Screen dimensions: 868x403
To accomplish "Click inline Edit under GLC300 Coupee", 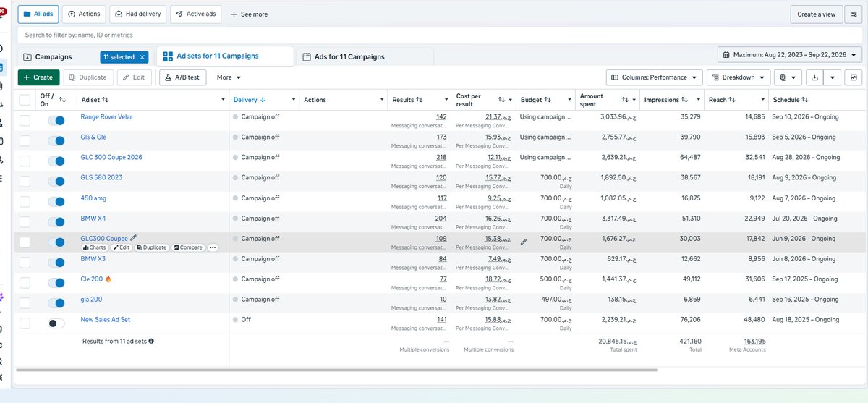I will click(x=122, y=247).
